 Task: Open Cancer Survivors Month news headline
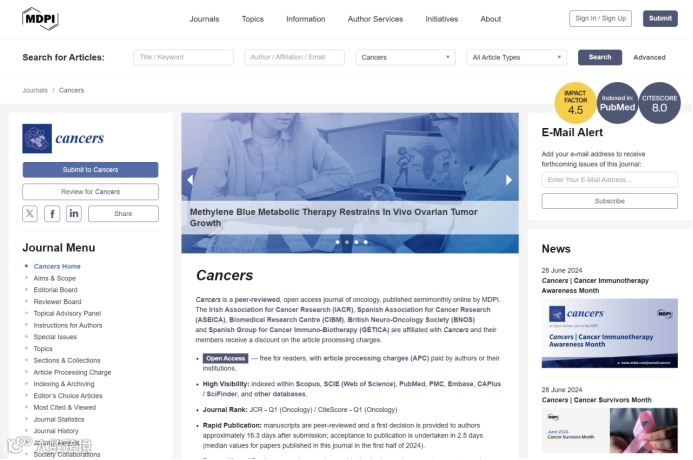pos(597,400)
